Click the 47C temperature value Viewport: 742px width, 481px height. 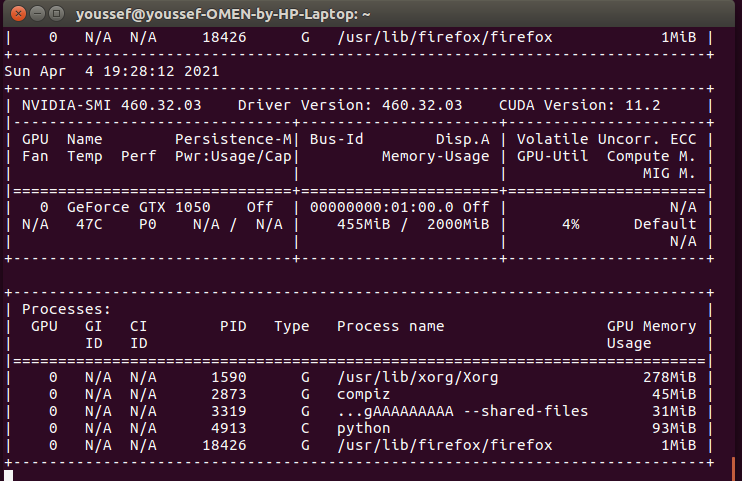click(x=89, y=224)
